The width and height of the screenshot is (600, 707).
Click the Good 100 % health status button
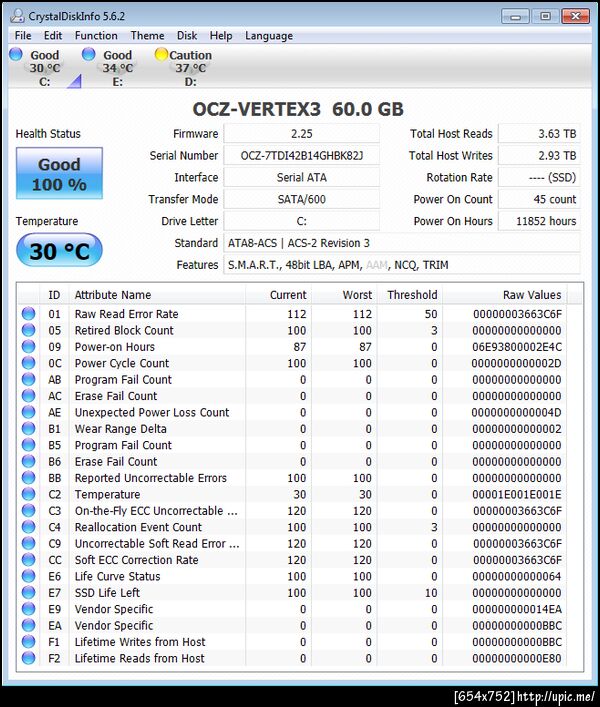[x=59, y=173]
